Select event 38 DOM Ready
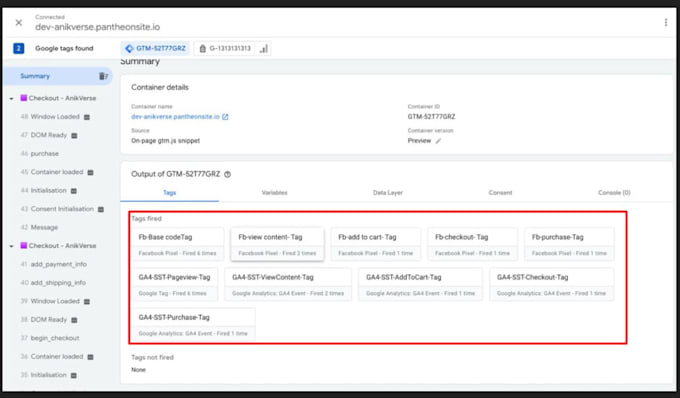 tap(43, 320)
